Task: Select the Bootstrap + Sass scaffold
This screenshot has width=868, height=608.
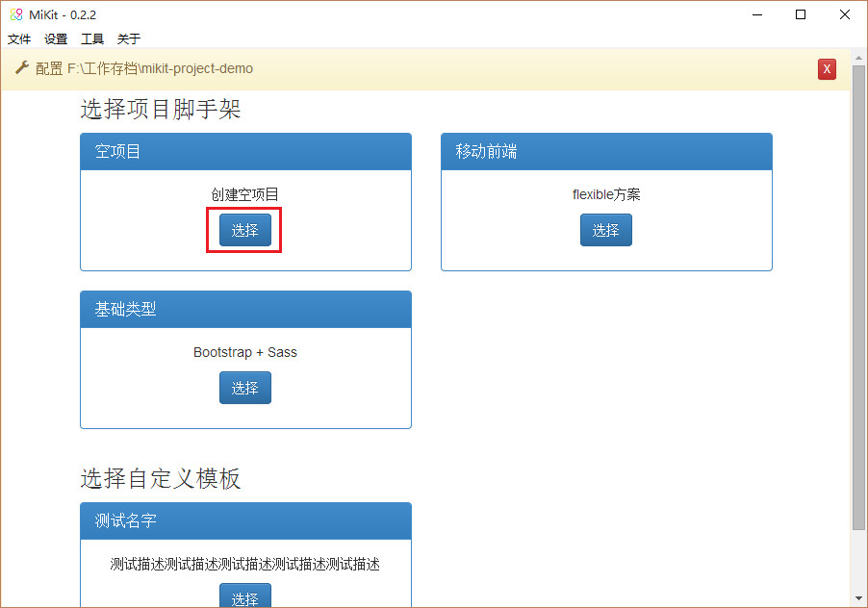Action: [245, 388]
